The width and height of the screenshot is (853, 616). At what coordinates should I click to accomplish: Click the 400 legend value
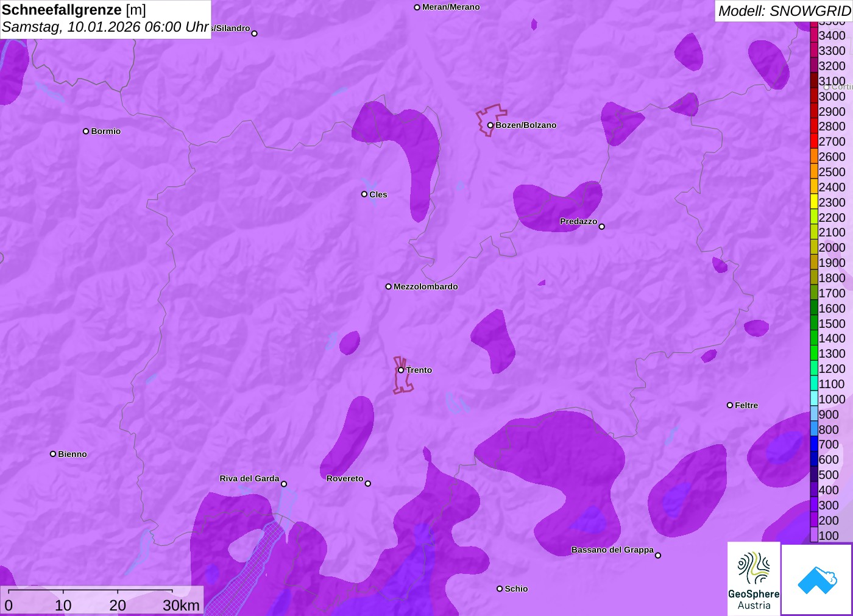(829, 490)
